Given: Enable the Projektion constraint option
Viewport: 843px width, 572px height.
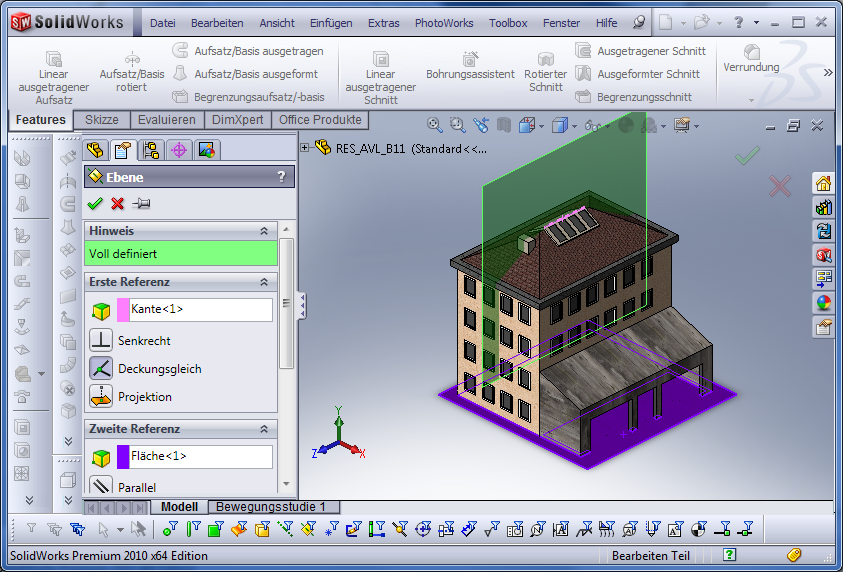Looking at the screenshot, I should tap(101, 397).
